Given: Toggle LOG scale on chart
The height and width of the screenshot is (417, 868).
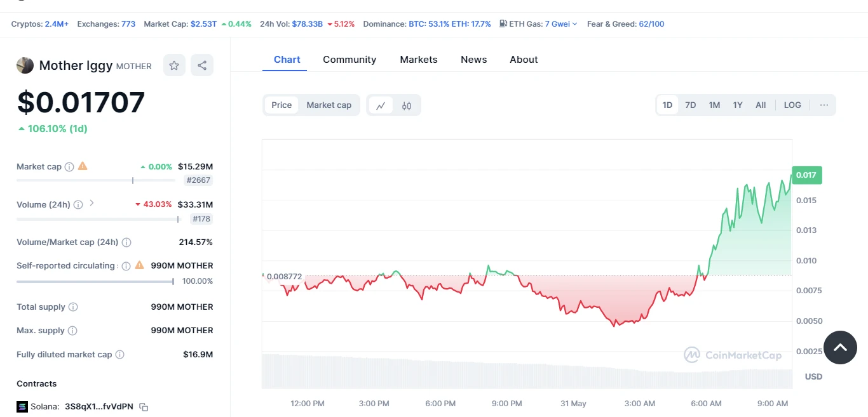Looking at the screenshot, I should click(792, 105).
